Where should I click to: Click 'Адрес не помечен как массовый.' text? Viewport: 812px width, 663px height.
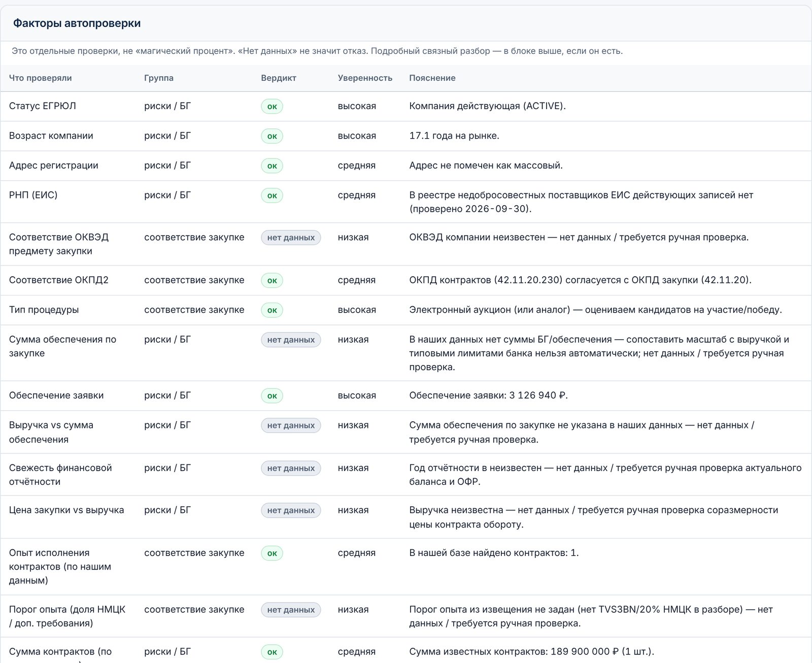[x=486, y=165]
